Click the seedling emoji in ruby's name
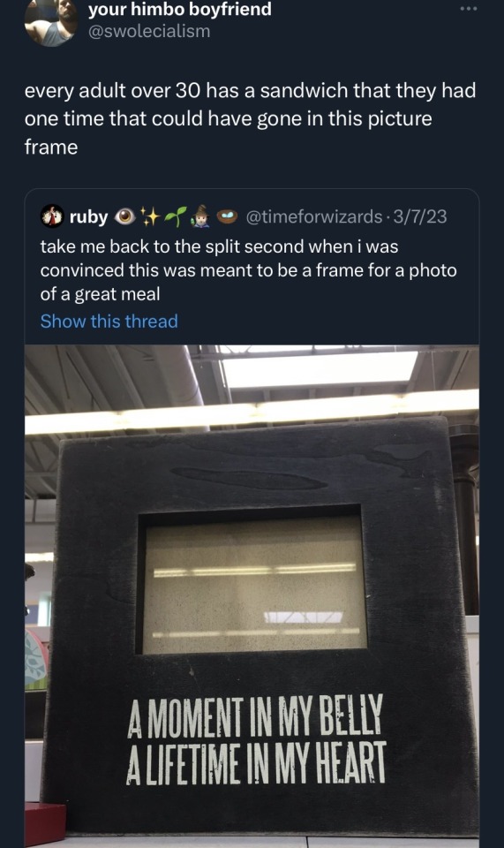 (x=176, y=216)
